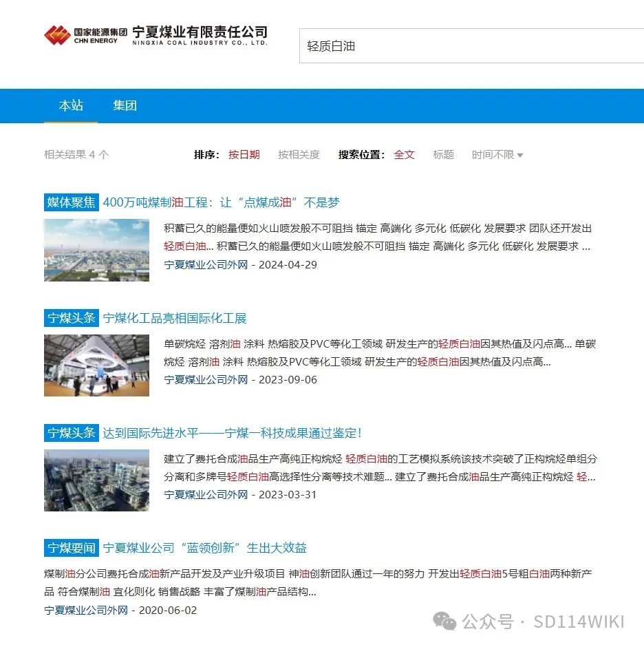Switch to the 本站 tab
The height and width of the screenshot is (647, 644).
tap(71, 105)
